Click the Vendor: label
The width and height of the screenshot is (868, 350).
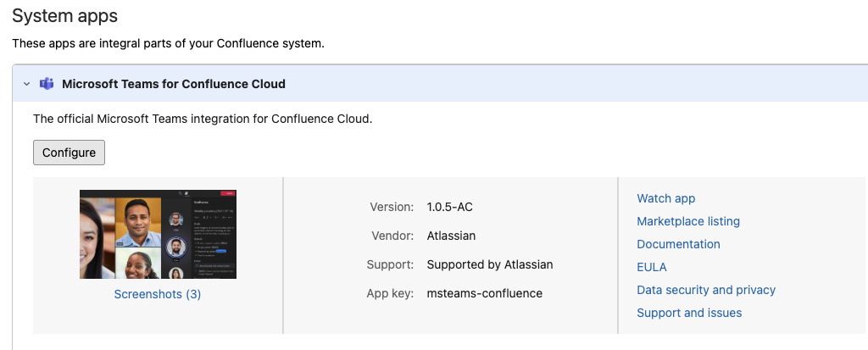coord(392,236)
